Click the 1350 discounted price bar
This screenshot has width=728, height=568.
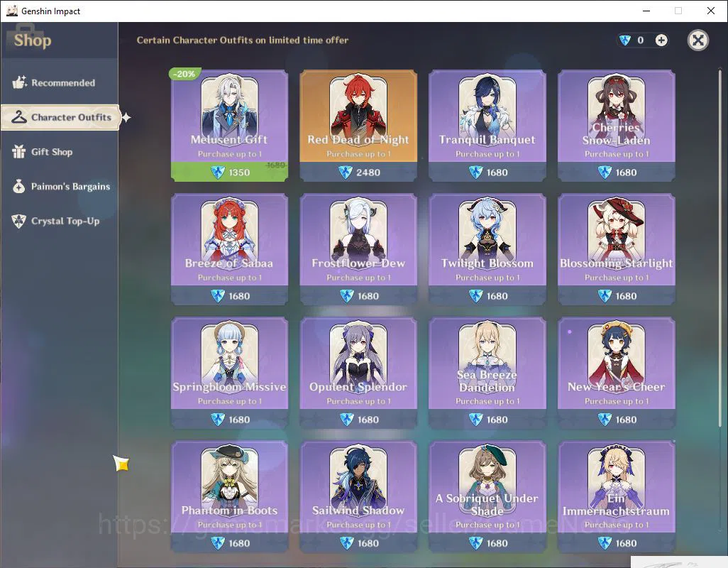(x=229, y=172)
